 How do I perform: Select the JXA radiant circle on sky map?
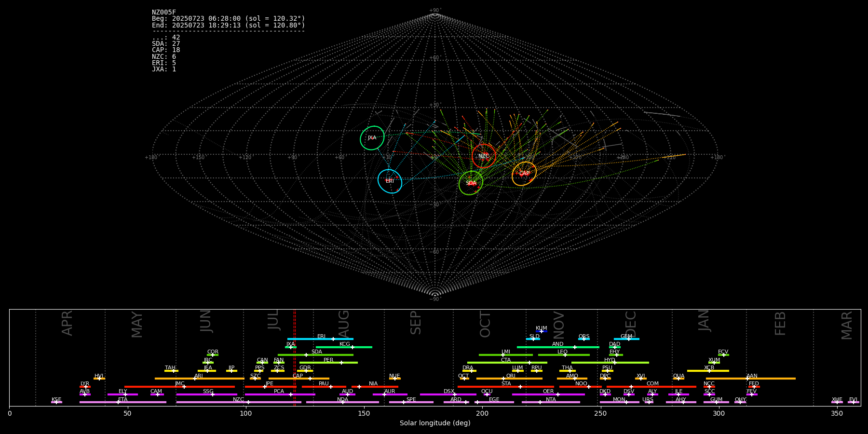[x=372, y=138]
